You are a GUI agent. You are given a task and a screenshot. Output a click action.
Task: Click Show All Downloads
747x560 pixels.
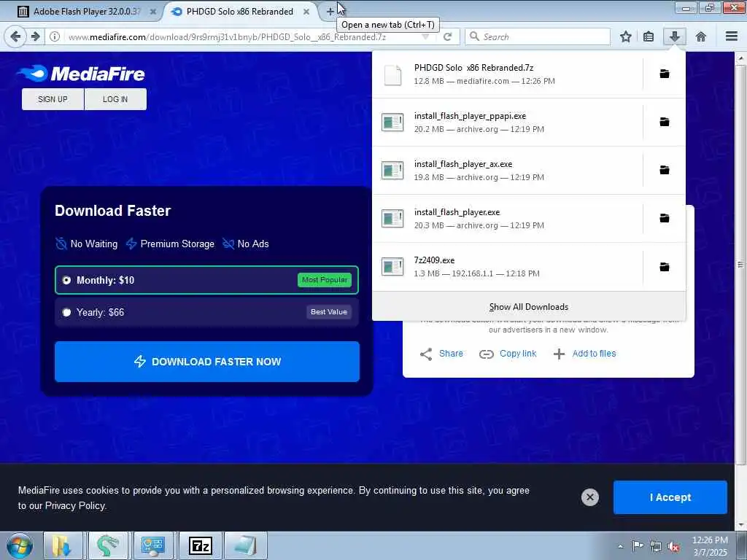pos(529,307)
